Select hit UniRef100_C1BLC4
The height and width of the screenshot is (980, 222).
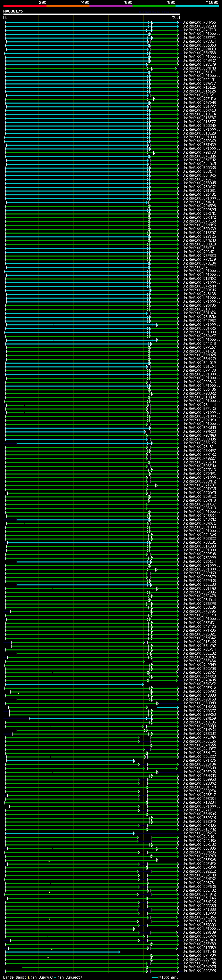point(199,114)
